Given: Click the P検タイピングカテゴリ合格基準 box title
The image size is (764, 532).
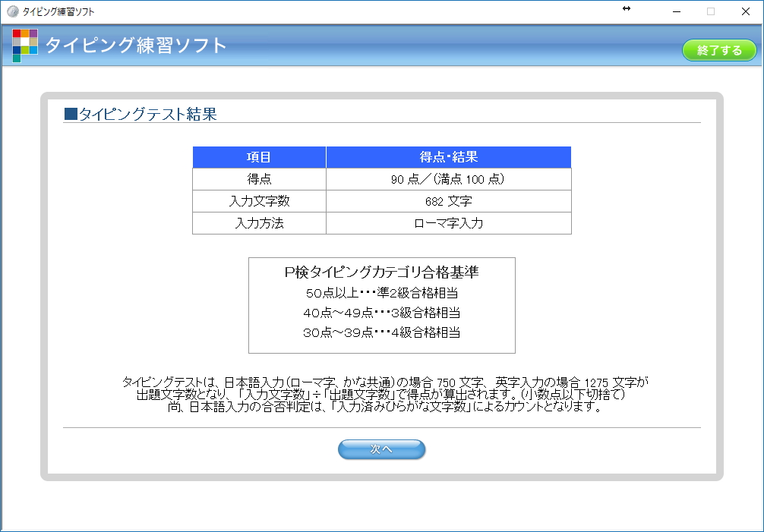Looking at the screenshot, I should pyautogui.click(x=381, y=273).
